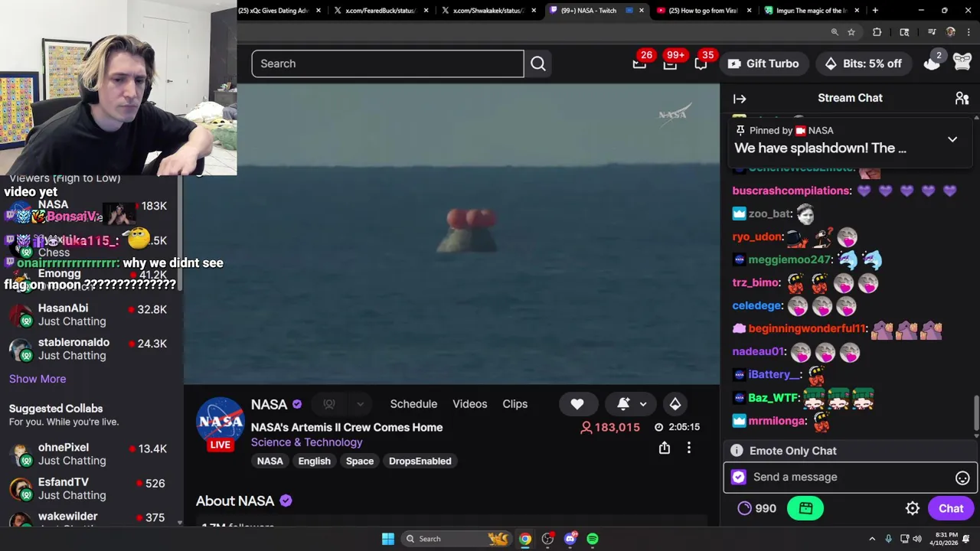The height and width of the screenshot is (551, 980).
Task: Click the Bits icon in message field
Action: (739, 477)
